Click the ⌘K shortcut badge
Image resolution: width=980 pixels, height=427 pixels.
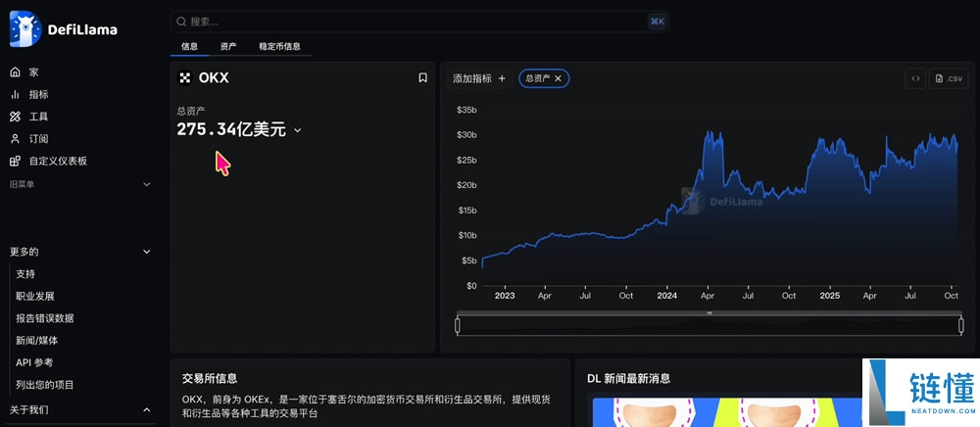pyautogui.click(x=658, y=22)
